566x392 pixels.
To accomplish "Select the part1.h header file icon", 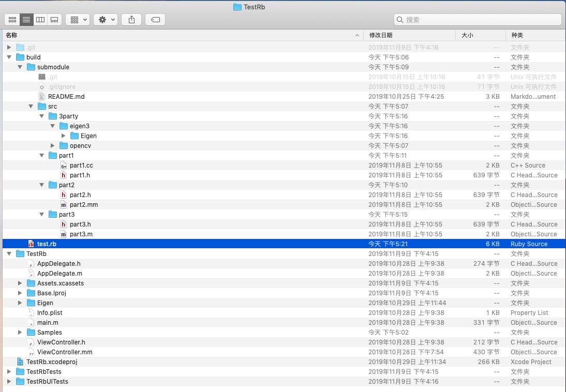I will [x=64, y=175].
